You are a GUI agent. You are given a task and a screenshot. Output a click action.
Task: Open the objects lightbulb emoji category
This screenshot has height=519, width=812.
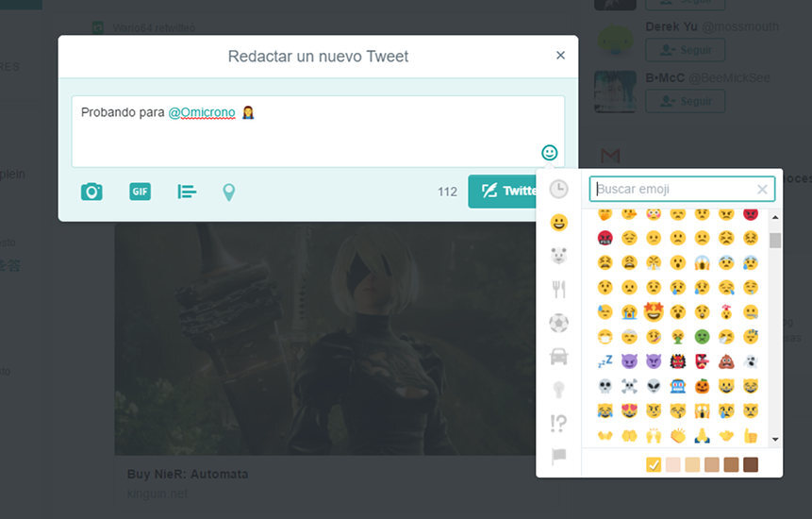tap(558, 390)
